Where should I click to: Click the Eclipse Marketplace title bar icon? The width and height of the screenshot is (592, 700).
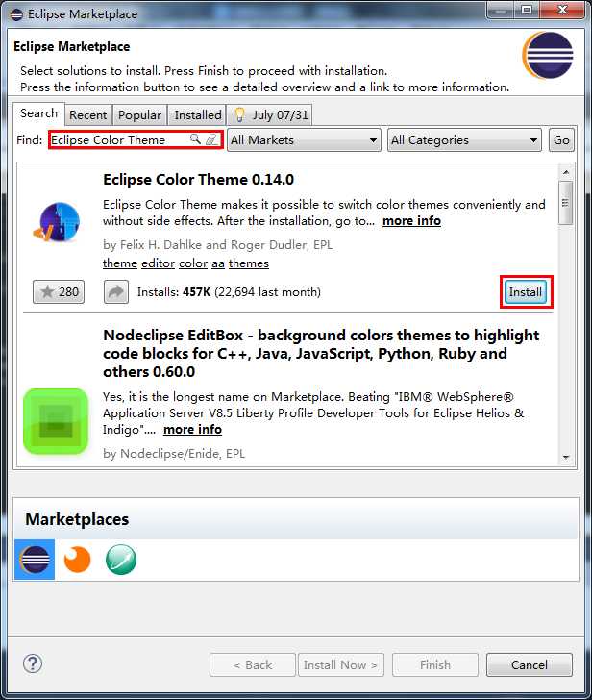pos(16,14)
